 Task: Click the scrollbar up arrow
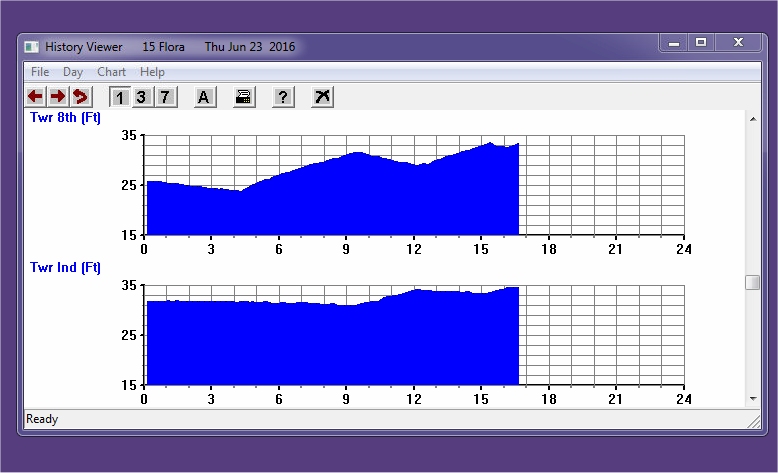753,119
